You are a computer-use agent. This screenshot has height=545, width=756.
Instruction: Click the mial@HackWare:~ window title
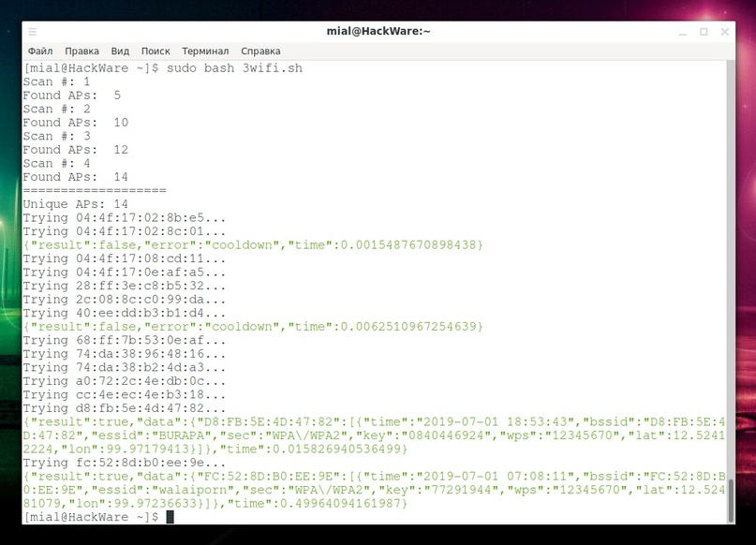pos(378,31)
